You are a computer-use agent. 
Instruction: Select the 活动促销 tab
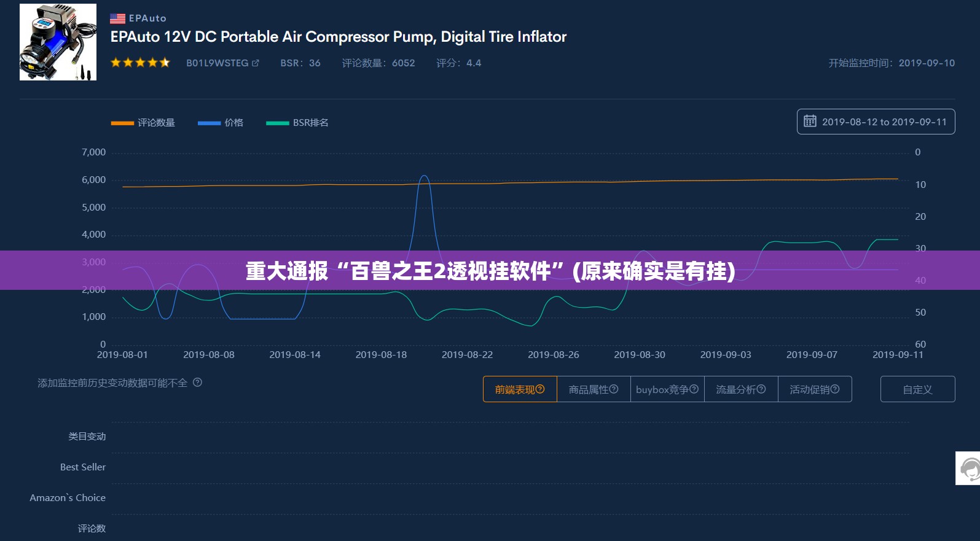point(815,389)
